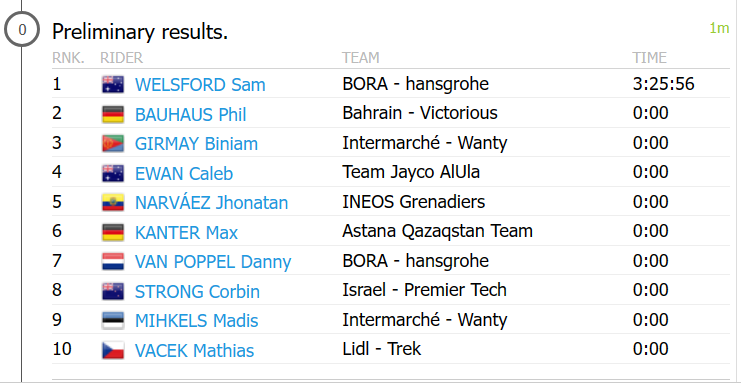Open rider profile WELSFORD Sam
This screenshot has width=741, height=385.
pos(200,85)
